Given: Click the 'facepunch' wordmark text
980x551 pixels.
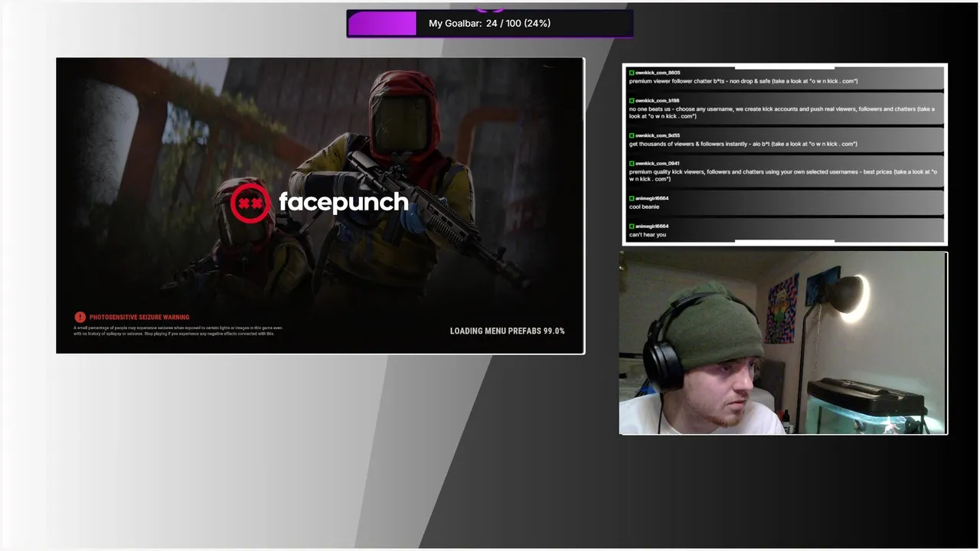Looking at the screenshot, I should pos(343,202).
